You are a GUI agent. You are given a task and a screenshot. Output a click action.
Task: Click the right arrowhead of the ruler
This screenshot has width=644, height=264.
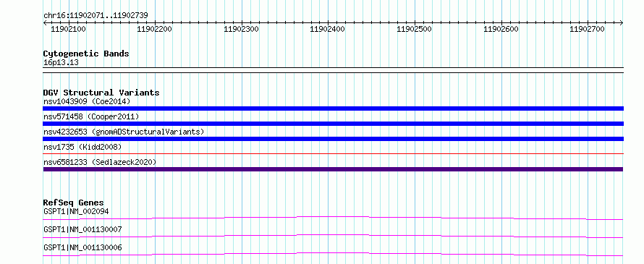pyautogui.click(x=622, y=22)
